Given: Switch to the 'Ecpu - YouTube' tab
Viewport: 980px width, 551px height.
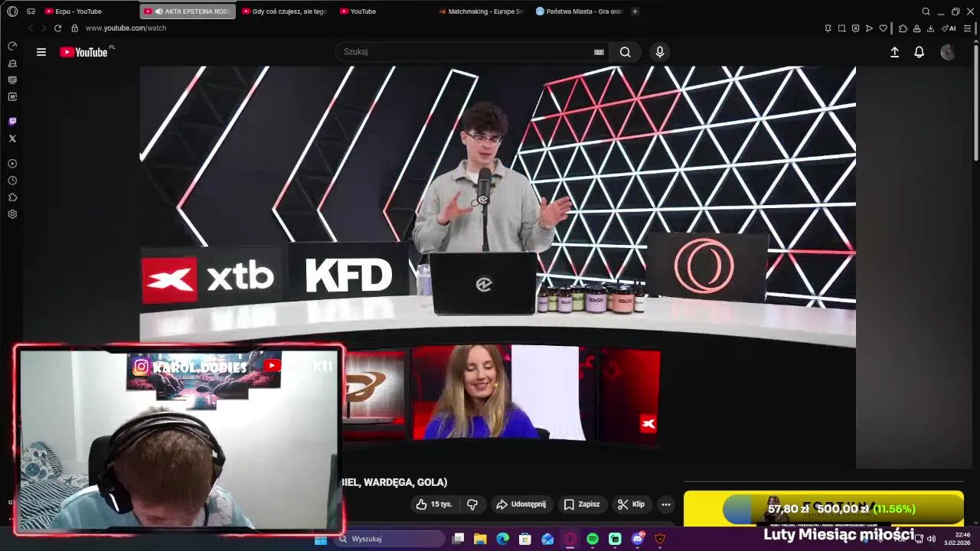Looking at the screenshot, I should [x=88, y=11].
